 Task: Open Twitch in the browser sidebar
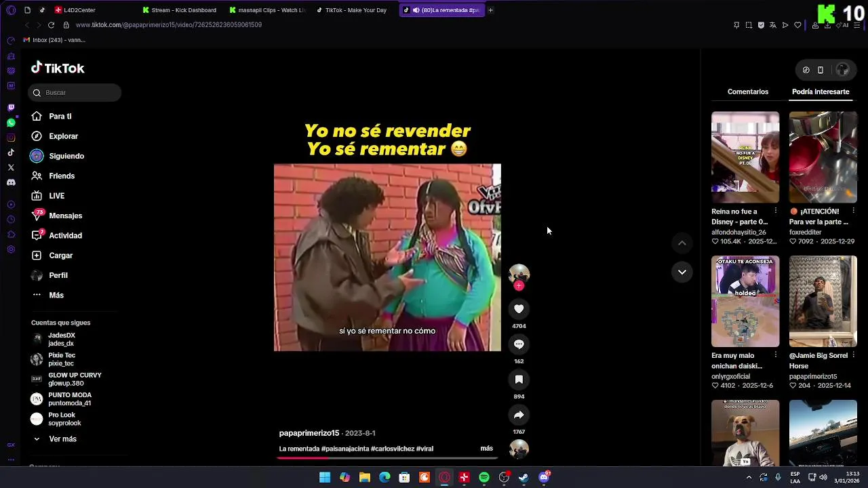(11, 108)
